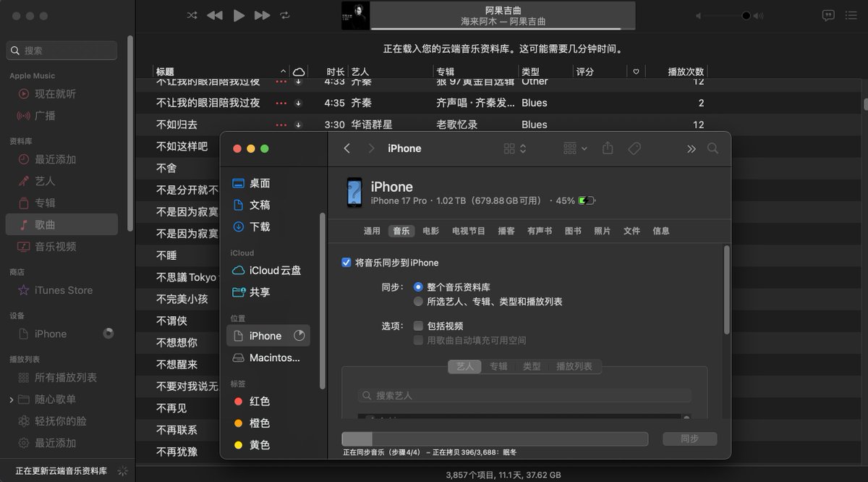Toggle repeat mode in Music
This screenshot has height=482, width=868.
pyautogui.click(x=285, y=15)
